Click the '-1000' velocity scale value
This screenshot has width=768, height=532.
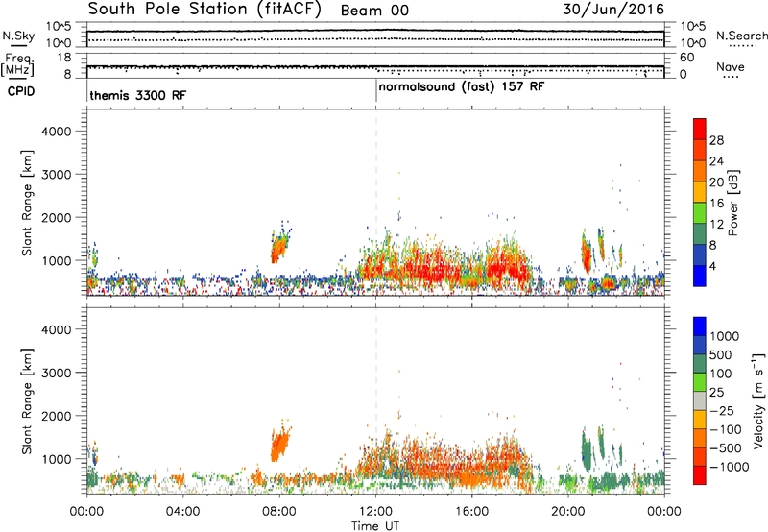pyautogui.click(x=730, y=467)
